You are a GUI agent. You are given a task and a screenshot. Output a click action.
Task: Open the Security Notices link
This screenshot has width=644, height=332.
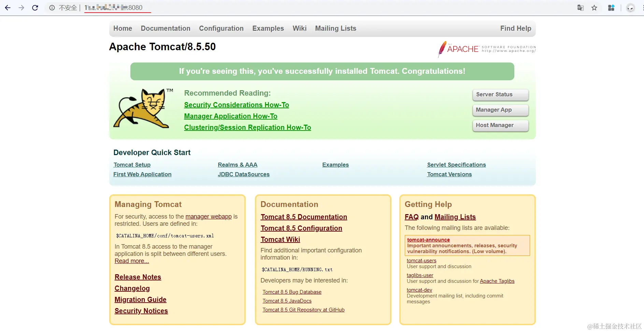tap(141, 311)
